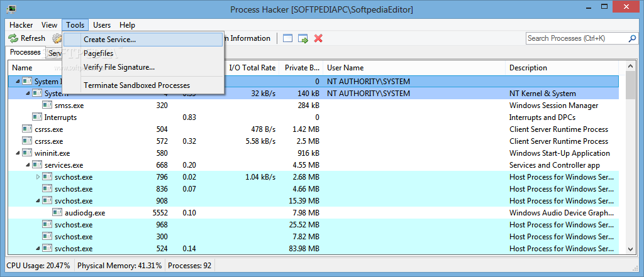Open the View menu
The width and height of the screenshot is (644, 277).
(x=49, y=25)
